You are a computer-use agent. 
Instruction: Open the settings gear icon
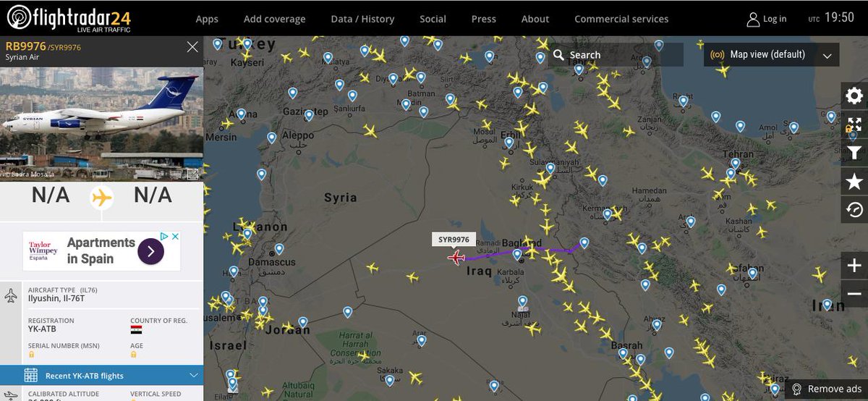tap(854, 96)
